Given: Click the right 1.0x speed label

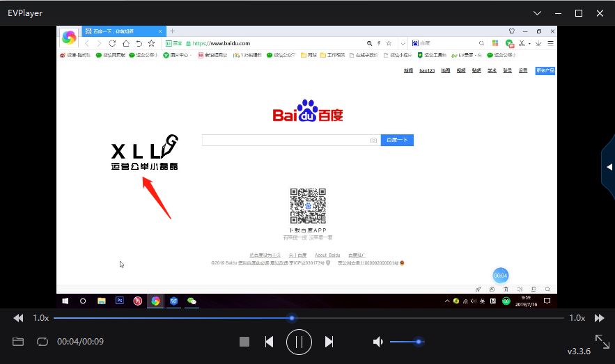Looking at the screenshot, I should pos(577,318).
